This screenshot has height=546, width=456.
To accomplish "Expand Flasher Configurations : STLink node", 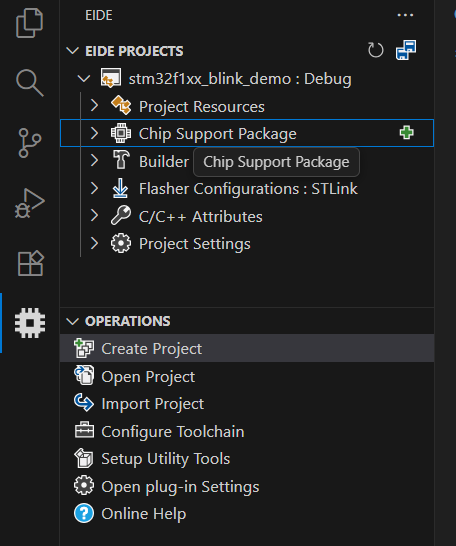I will tap(94, 188).
